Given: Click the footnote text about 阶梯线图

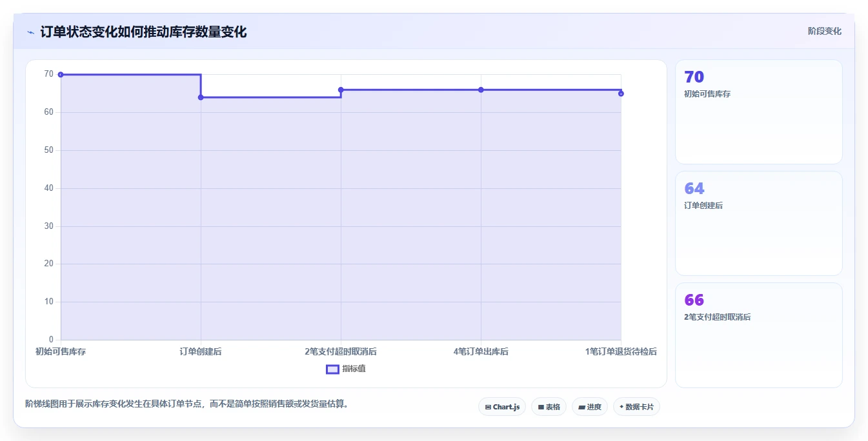Looking at the screenshot, I should (187, 404).
